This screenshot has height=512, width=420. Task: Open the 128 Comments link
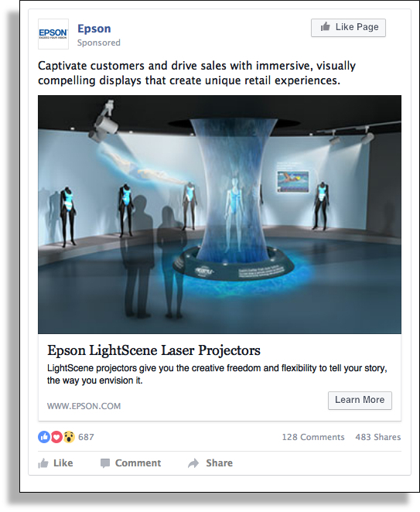coord(313,437)
